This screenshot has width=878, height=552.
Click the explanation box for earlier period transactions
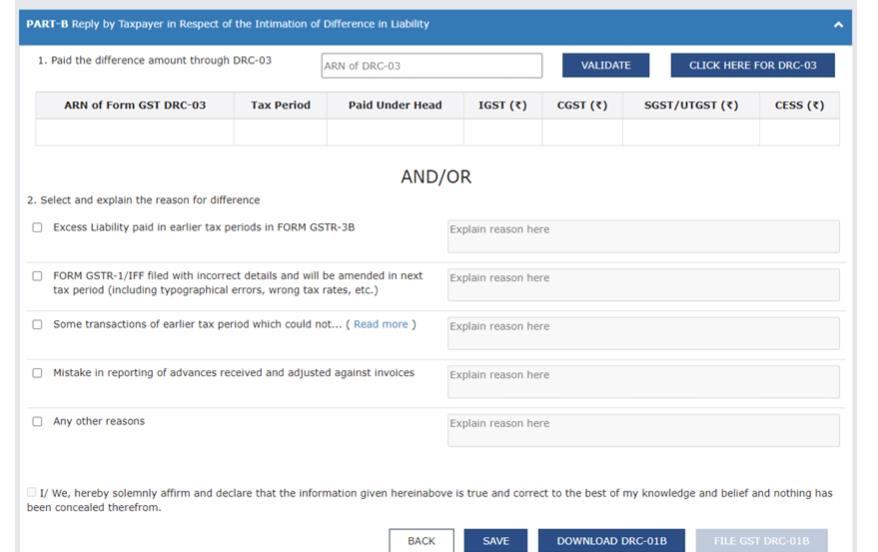click(x=643, y=333)
